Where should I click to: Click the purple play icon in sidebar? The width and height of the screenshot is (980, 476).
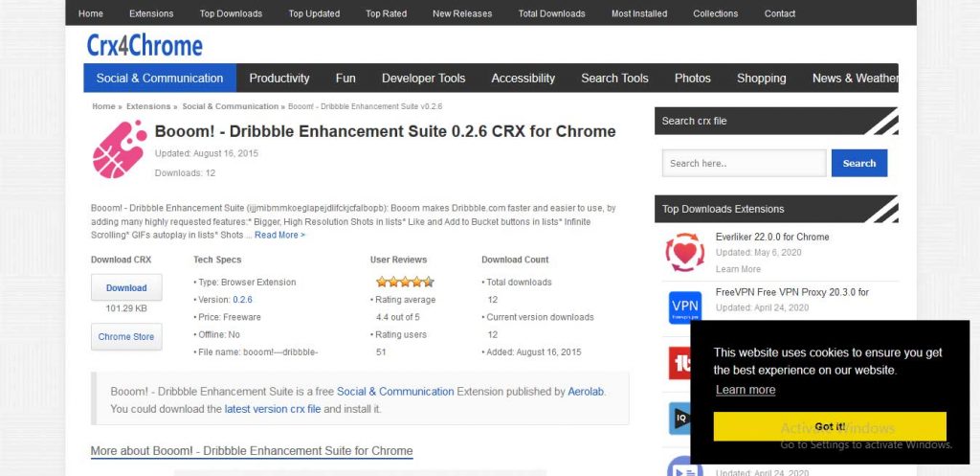tap(680, 466)
